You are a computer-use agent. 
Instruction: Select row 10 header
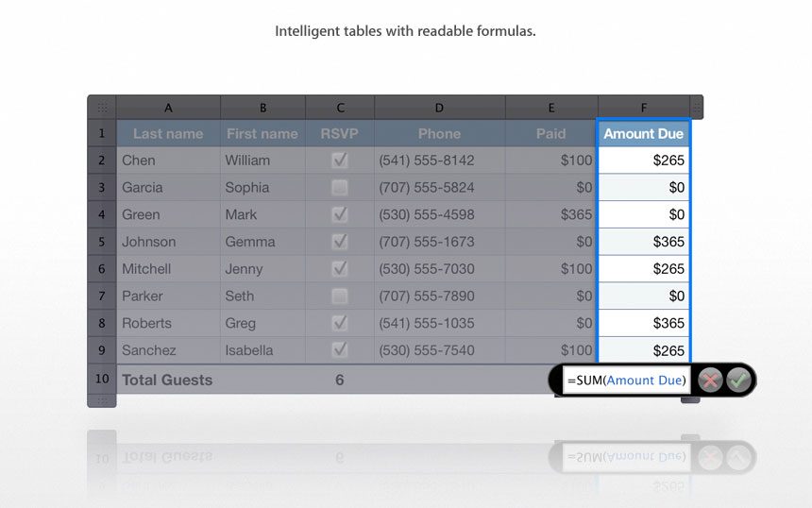tap(102, 379)
